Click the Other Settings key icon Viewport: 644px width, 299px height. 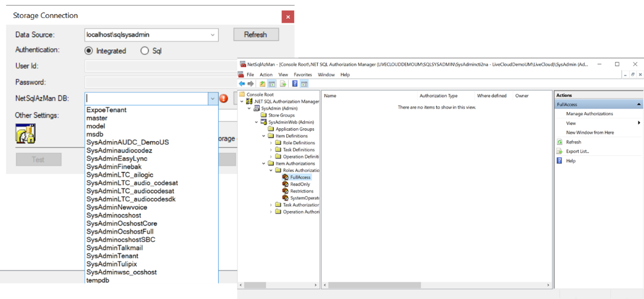pyautogui.click(x=25, y=133)
